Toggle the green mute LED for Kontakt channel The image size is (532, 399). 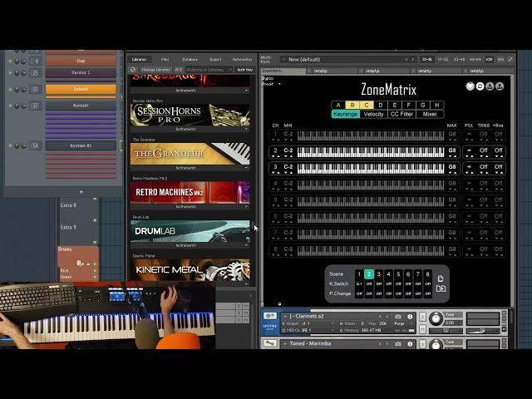point(10,106)
